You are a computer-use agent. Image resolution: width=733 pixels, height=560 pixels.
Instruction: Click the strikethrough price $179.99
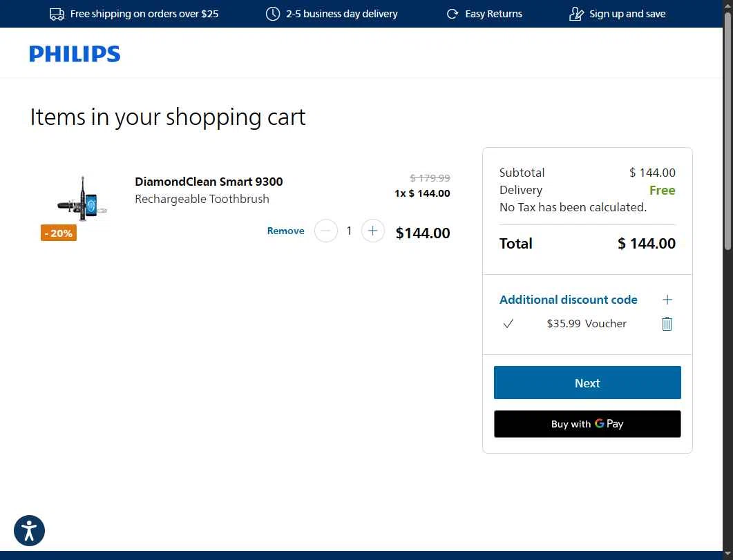430,178
